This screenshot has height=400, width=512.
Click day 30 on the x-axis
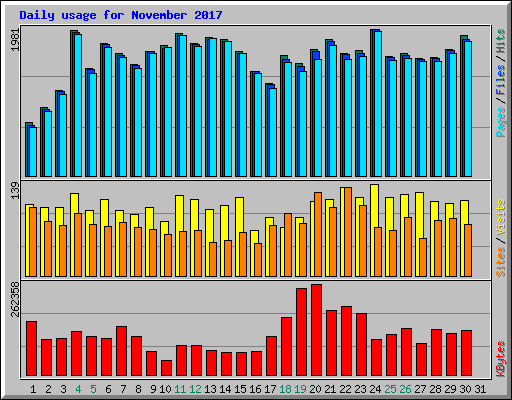[x=465, y=389]
